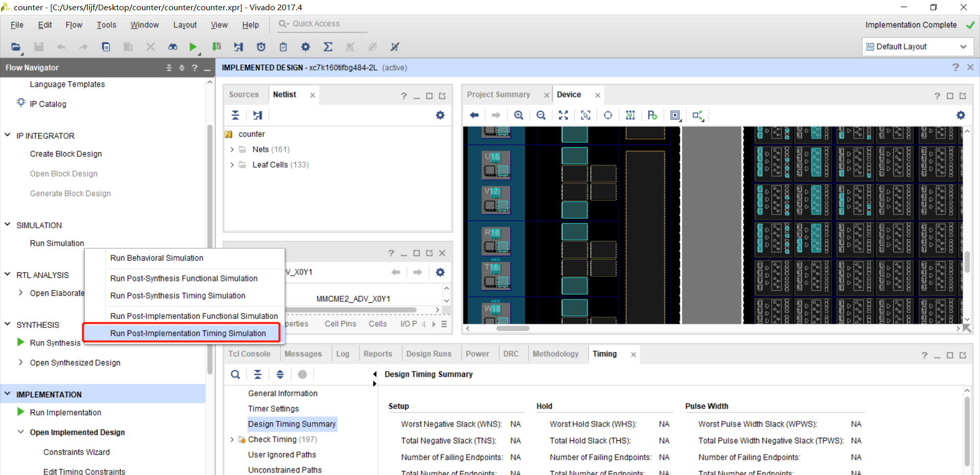Screen dimensions: 980x475
Task: Click Previous arrow in Device view toolbar
Action: tap(474, 115)
